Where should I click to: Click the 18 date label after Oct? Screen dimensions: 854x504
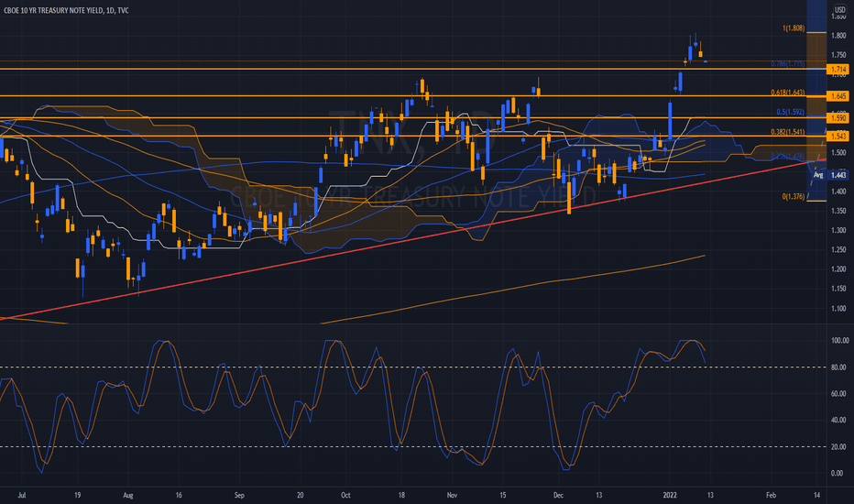(x=401, y=495)
